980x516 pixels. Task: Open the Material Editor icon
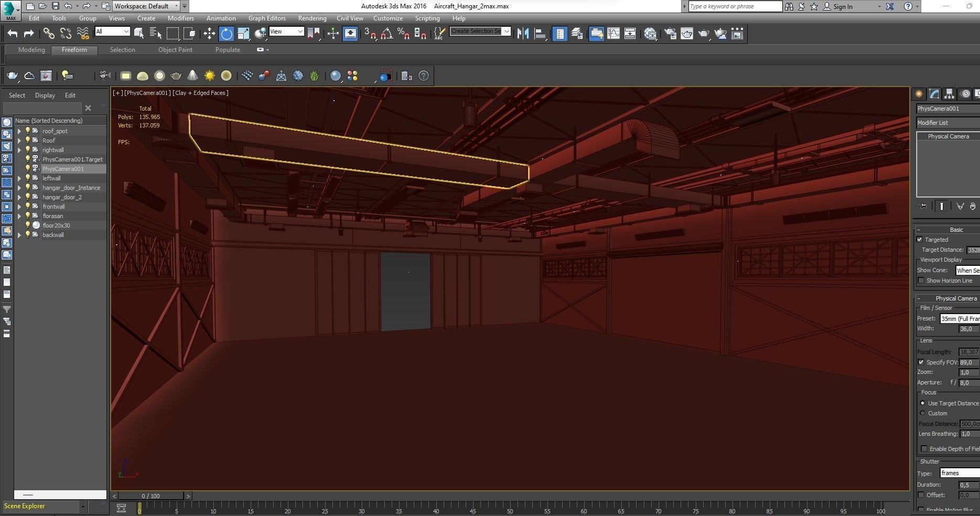pyautogui.click(x=650, y=34)
